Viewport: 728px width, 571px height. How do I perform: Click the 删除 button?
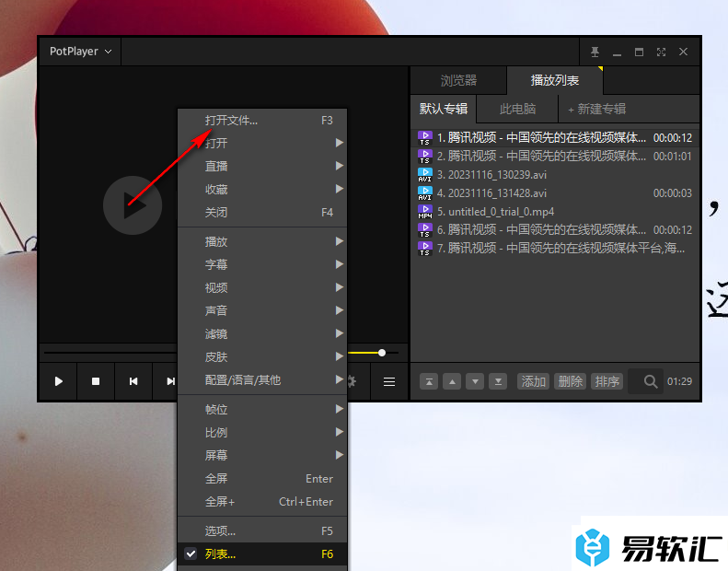(x=570, y=381)
